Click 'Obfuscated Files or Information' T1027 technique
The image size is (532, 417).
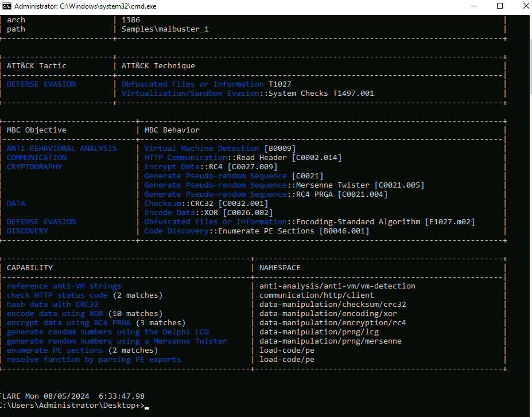click(192, 84)
